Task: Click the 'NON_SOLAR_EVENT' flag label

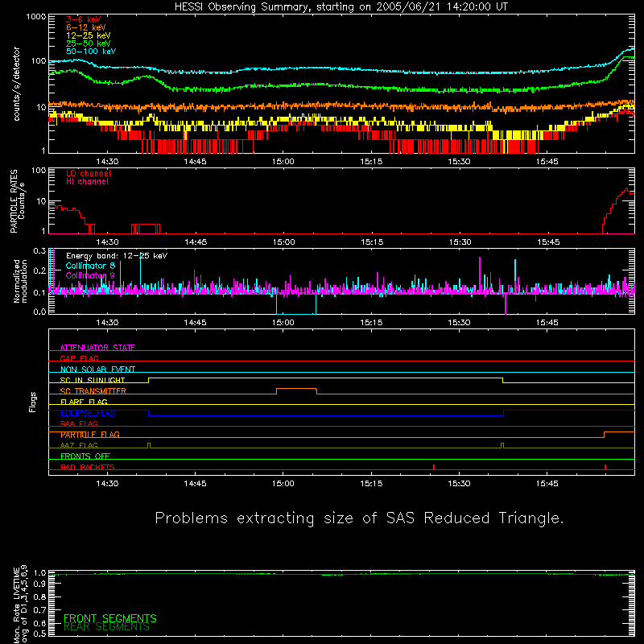Action: pyautogui.click(x=97, y=369)
